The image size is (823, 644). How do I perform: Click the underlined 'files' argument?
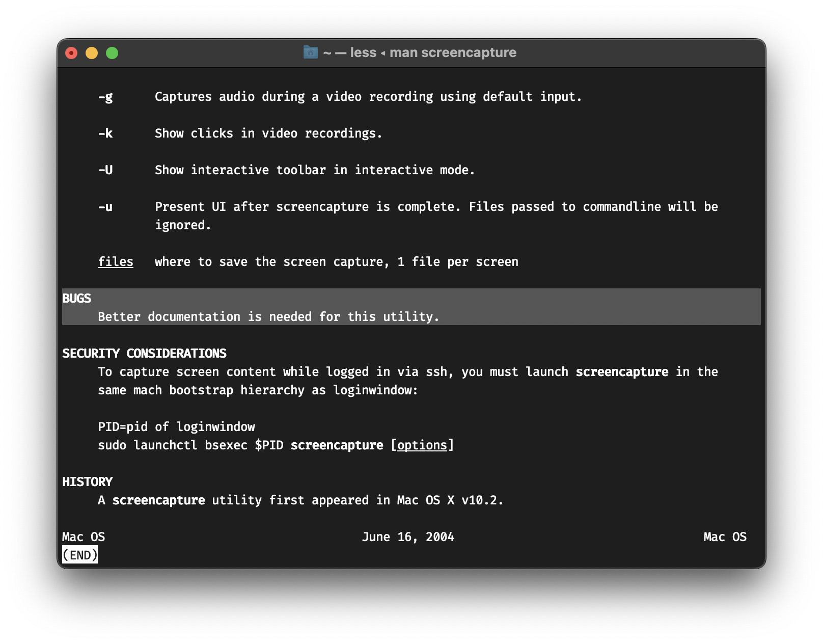(116, 262)
